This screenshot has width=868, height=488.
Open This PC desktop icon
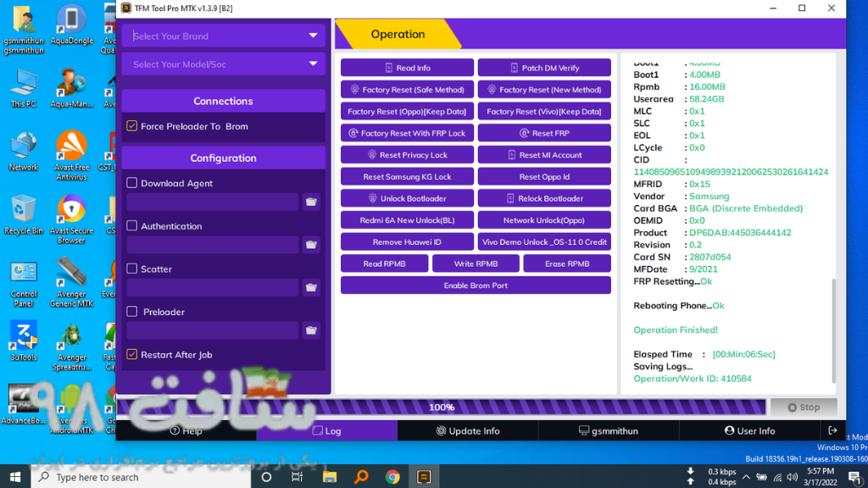point(23,88)
